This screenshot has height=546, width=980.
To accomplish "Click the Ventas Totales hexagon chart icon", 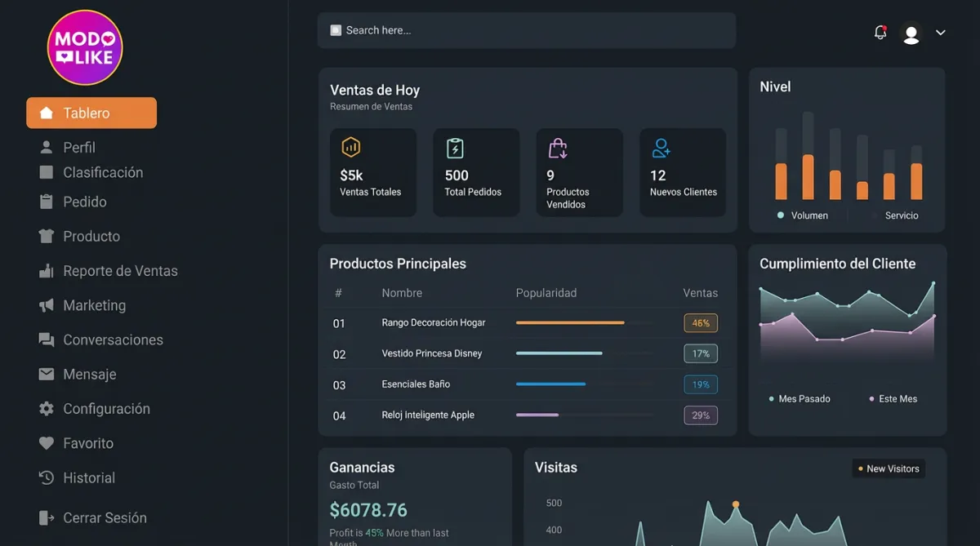I will click(x=351, y=147).
